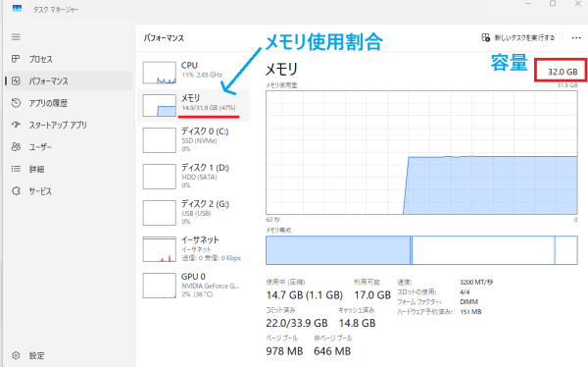Click the メモリ構成 composition bar

click(x=421, y=250)
